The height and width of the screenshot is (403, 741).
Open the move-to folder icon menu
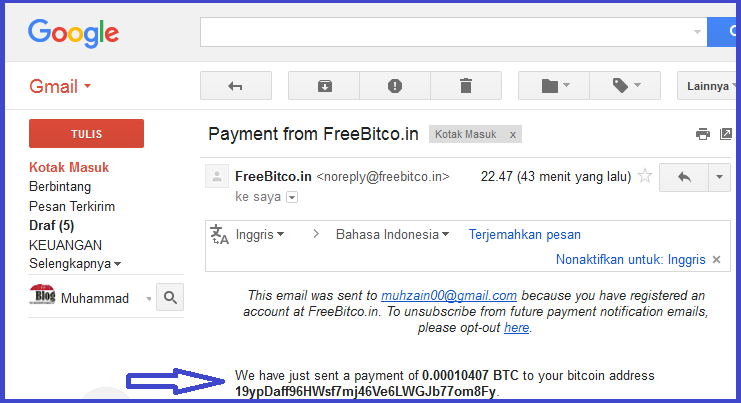(x=554, y=86)
